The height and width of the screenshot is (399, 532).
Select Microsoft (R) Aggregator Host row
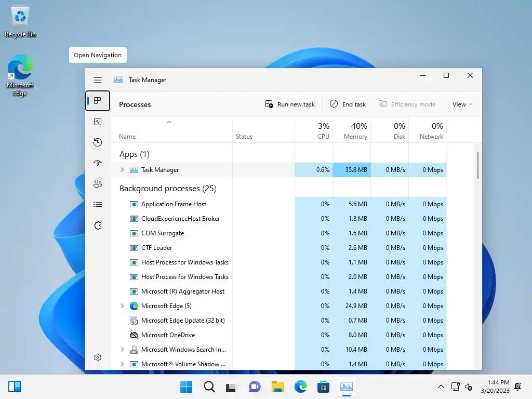(279, 291)
